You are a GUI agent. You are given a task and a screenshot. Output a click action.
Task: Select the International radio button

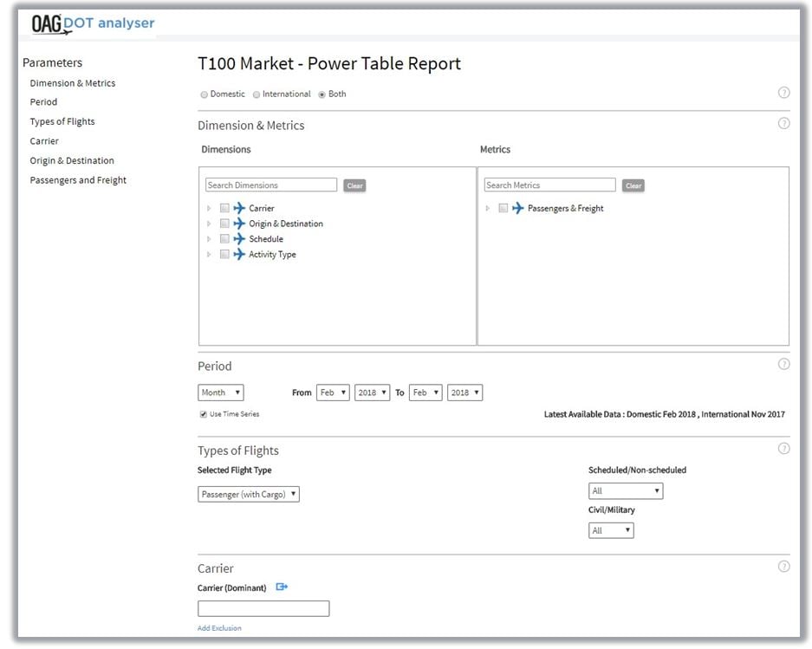[x=257, y=94]
